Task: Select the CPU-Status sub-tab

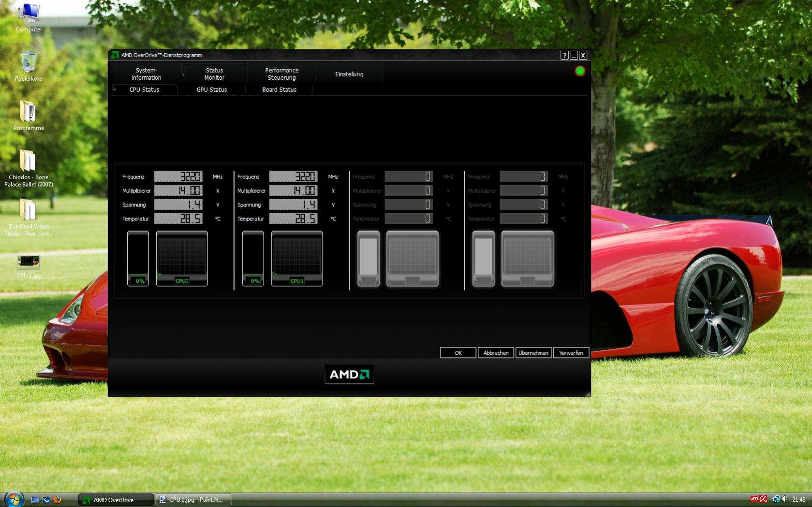Action: coord(144,89)
